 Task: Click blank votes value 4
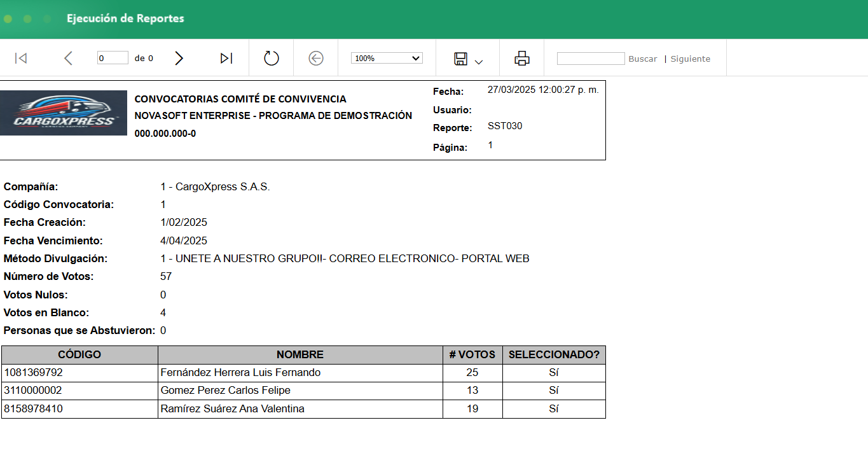(x=163, y=313)
